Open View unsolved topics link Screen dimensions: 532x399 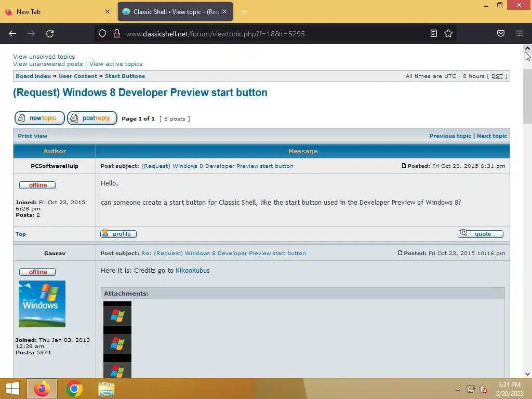coord(44,57)
